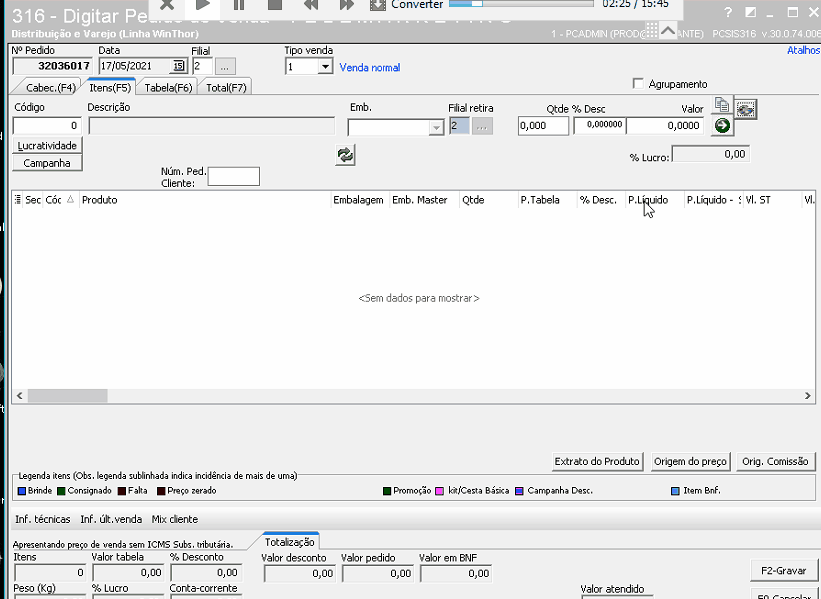Close the video player with X icon
821x599 pixels.
point(167,5)
